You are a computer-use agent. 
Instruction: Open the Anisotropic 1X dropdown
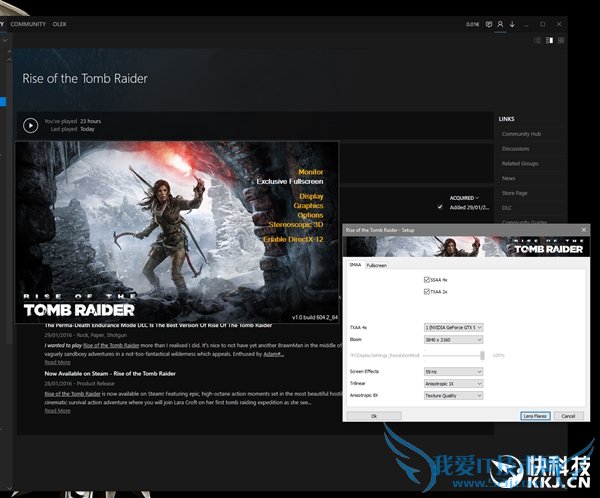click(453, 384)
